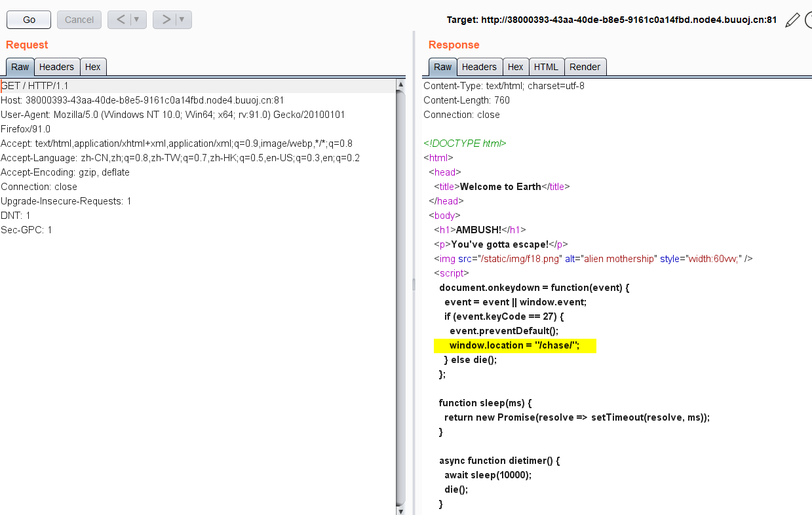Click the request scrollbar down arrow
This screenshot has height=515, width=812.
(400, 510)
